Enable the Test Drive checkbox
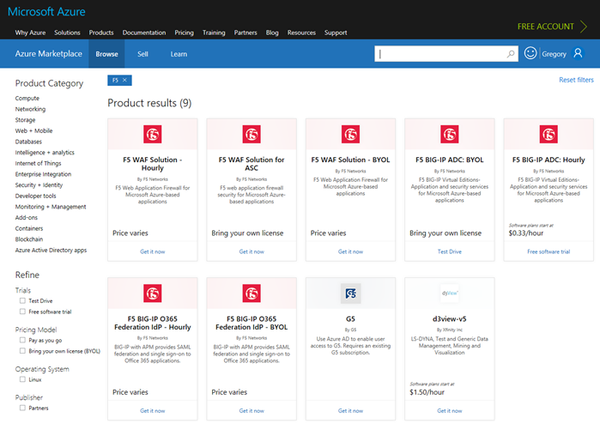This screenshot has width=600, height=423. [x=22, y=300]
